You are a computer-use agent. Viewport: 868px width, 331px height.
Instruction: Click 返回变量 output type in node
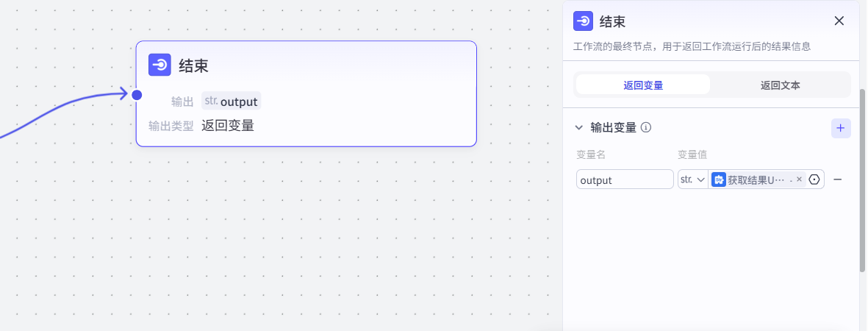(228, 126)
